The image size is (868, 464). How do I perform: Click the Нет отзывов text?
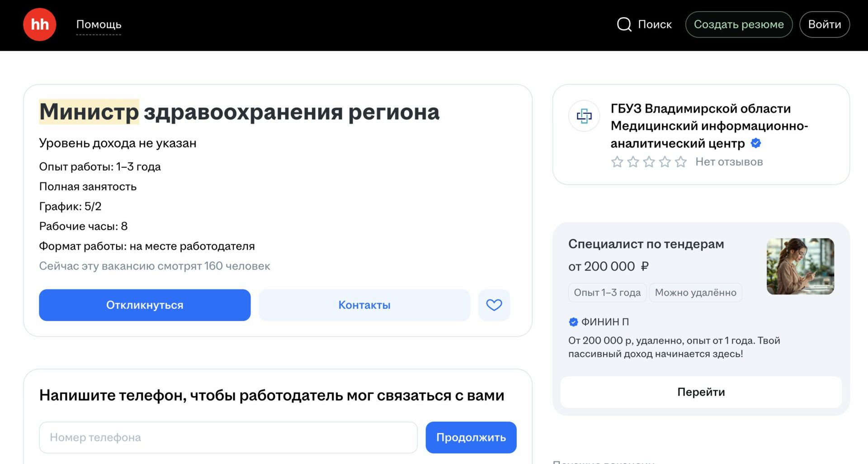[728, 161]
